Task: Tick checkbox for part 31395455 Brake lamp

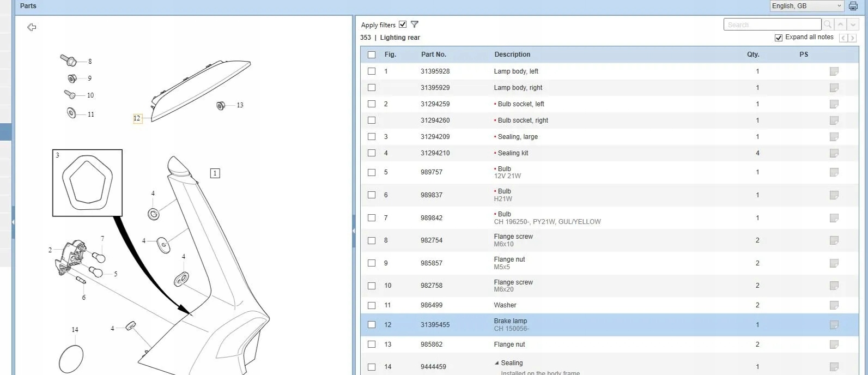Action: (372, 325)
